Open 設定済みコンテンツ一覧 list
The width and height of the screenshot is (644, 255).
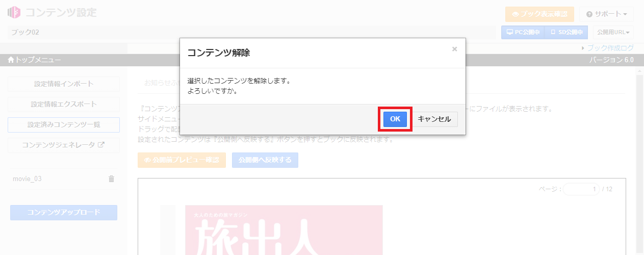pyautogui.click(x=64, y=125)
